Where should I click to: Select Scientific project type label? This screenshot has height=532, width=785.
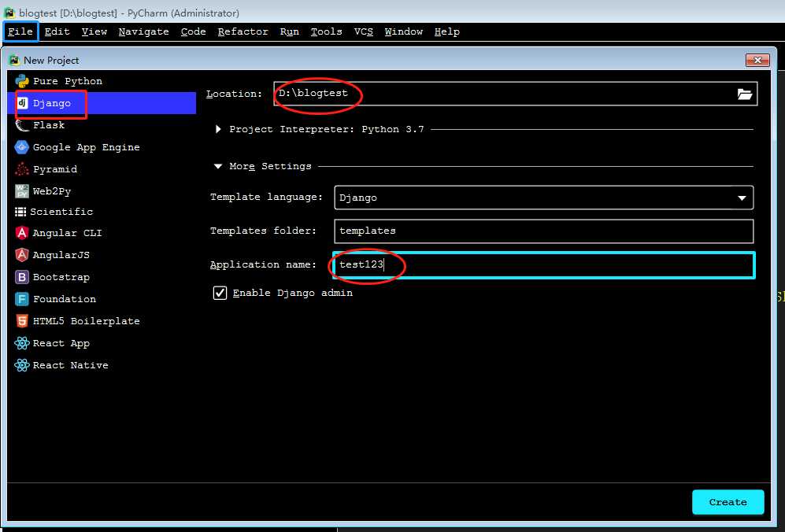[61, 212]
